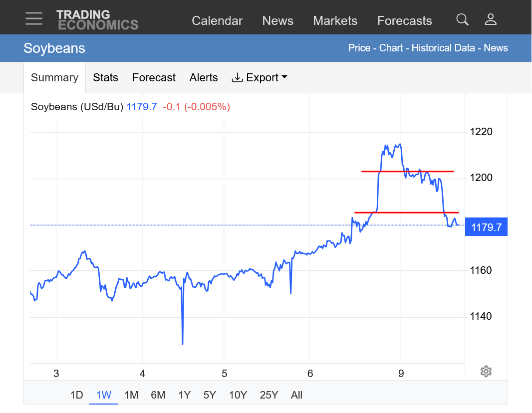Viewport: 532px width, 413px height.
Task: Open chart settings gear icon
Action: [x=486, y=372]
